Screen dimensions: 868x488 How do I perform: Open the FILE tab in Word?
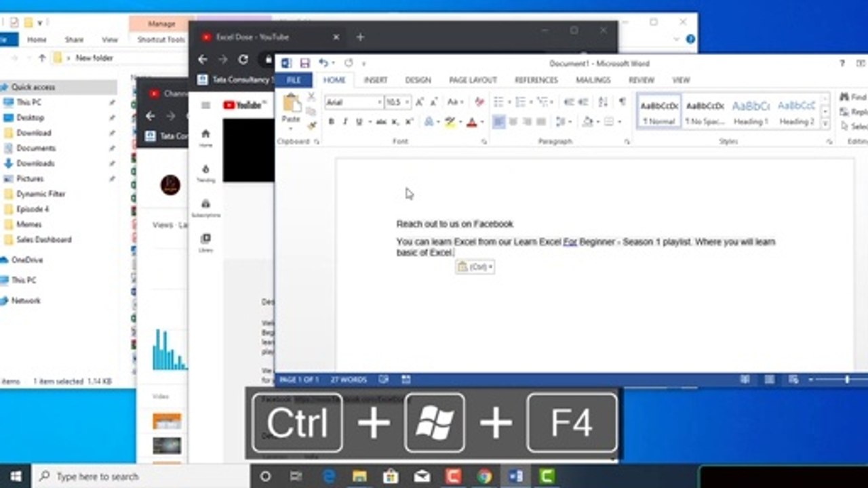pos(294,80)
